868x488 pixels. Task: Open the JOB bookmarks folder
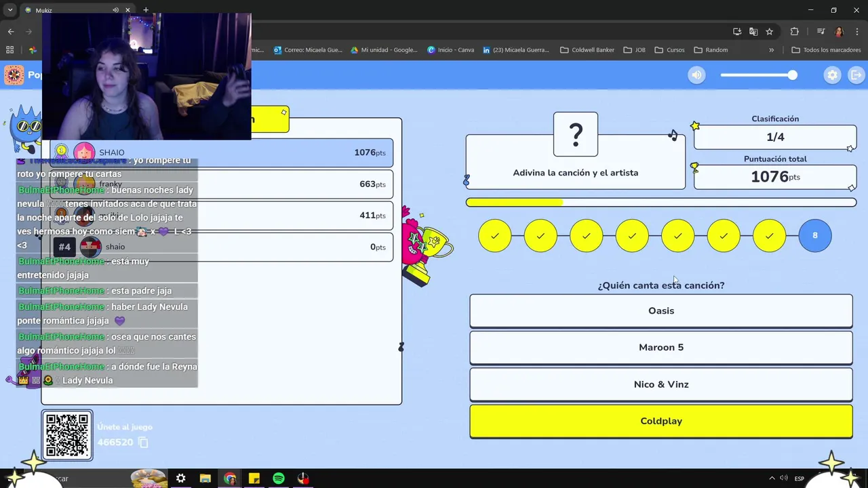coord(634,49)
